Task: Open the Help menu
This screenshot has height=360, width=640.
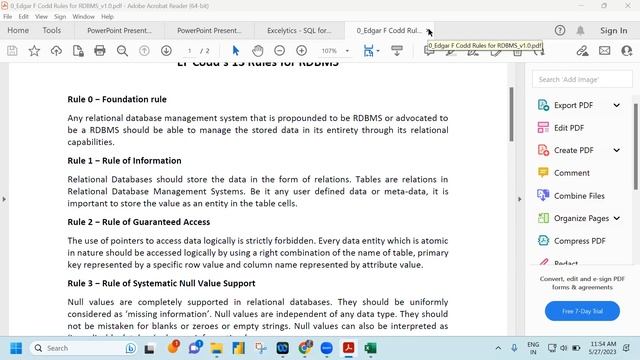Action: point(107,17)
